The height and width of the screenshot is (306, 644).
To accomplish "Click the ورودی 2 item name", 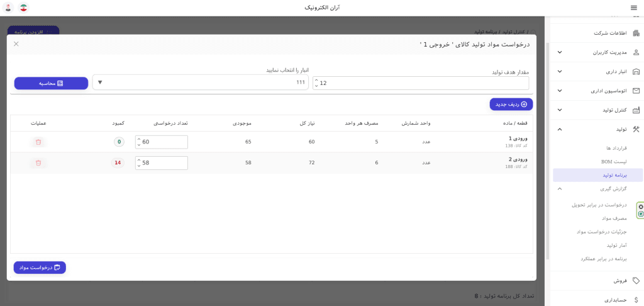I will (x=518, y=159).
